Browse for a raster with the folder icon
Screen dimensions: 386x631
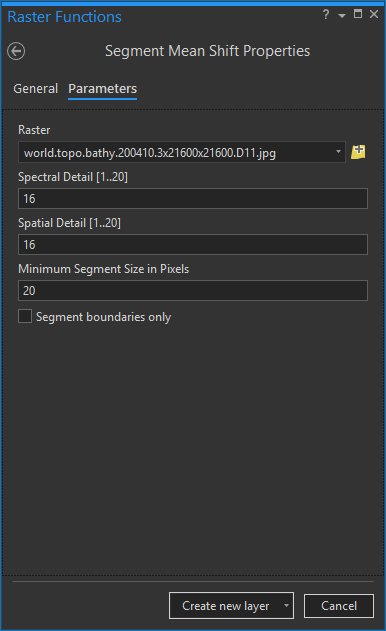pos(358,152)
